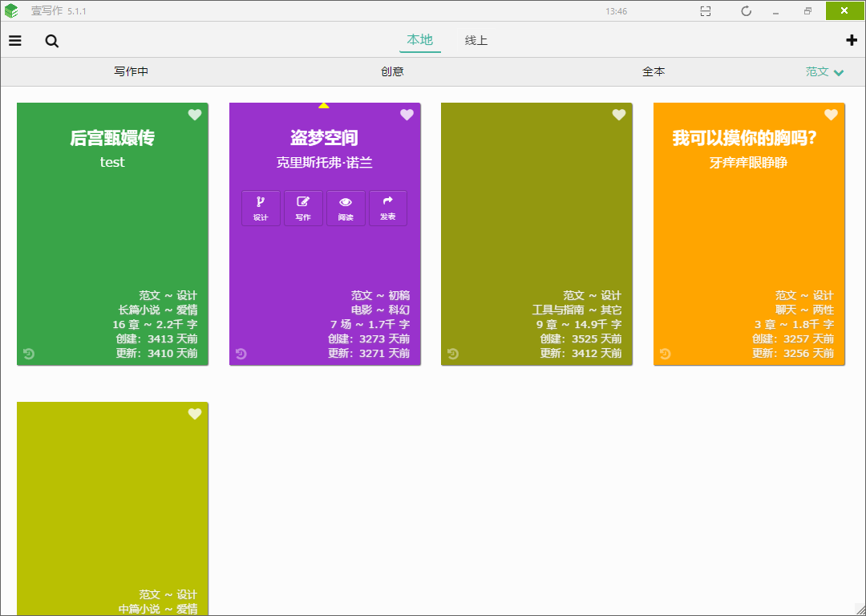
Task: Open the olive 工具与指南 book card
Action: (536, 233)
